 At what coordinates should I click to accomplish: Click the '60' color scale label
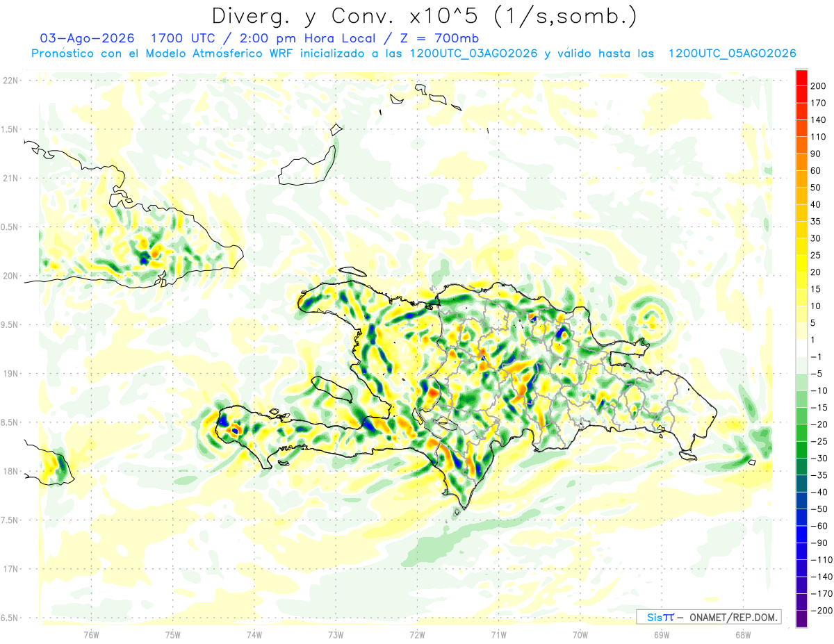click(816, 171)
